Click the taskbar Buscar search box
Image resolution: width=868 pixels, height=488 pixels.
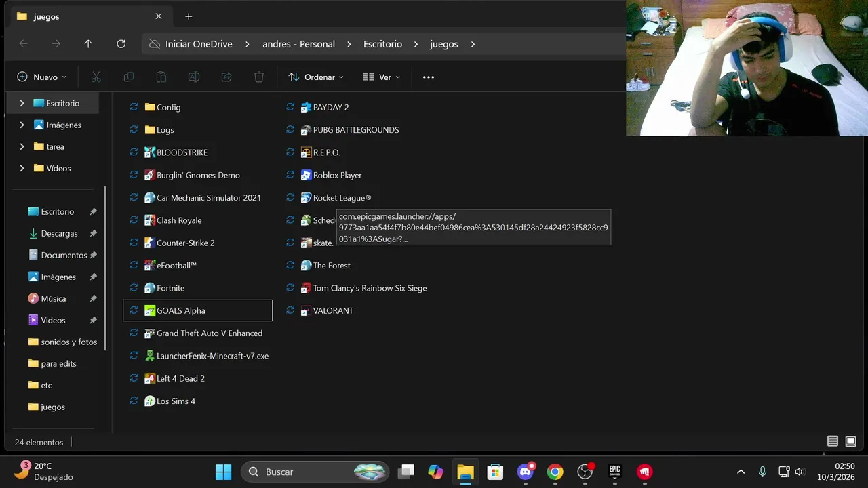[316, 472]
